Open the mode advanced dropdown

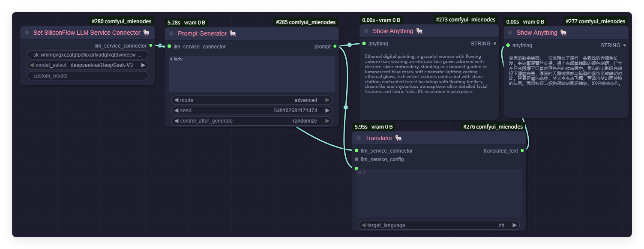click(x=252, y=100)
